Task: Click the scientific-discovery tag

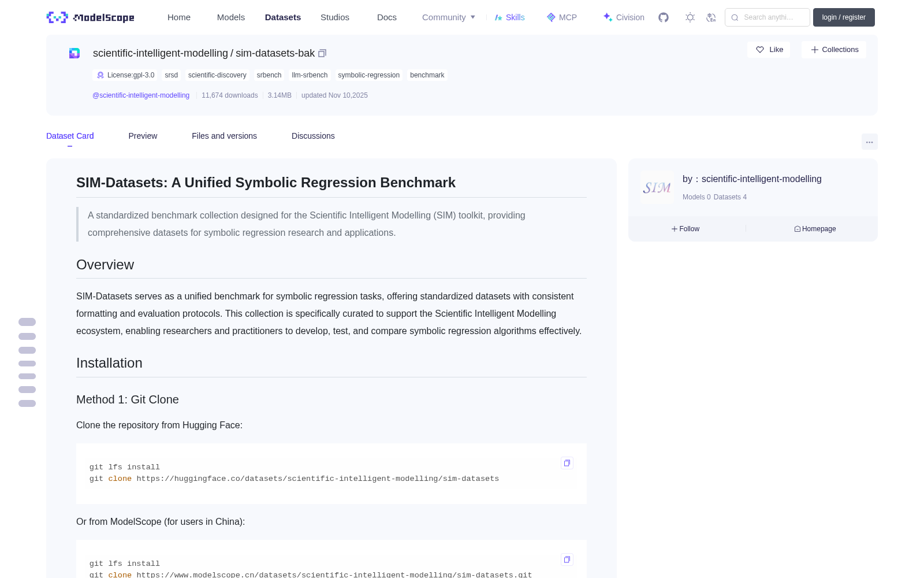Action: point(217,75)
